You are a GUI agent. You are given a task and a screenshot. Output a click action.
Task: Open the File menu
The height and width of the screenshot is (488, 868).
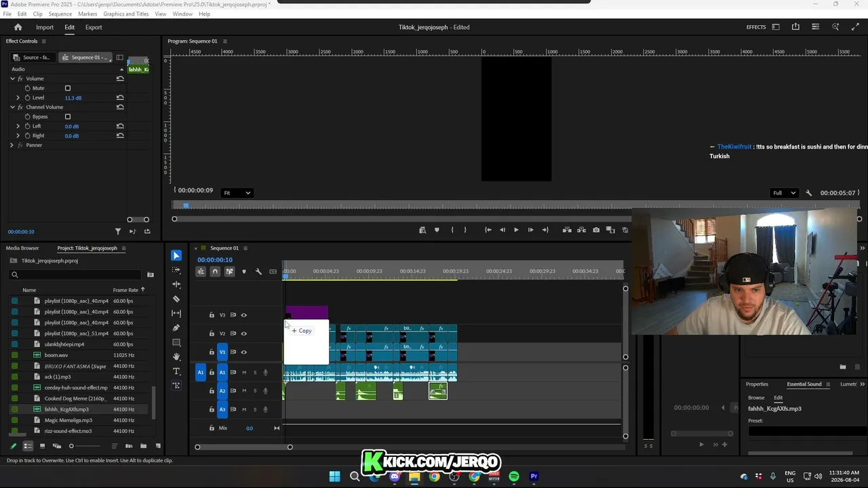(7, 14)
